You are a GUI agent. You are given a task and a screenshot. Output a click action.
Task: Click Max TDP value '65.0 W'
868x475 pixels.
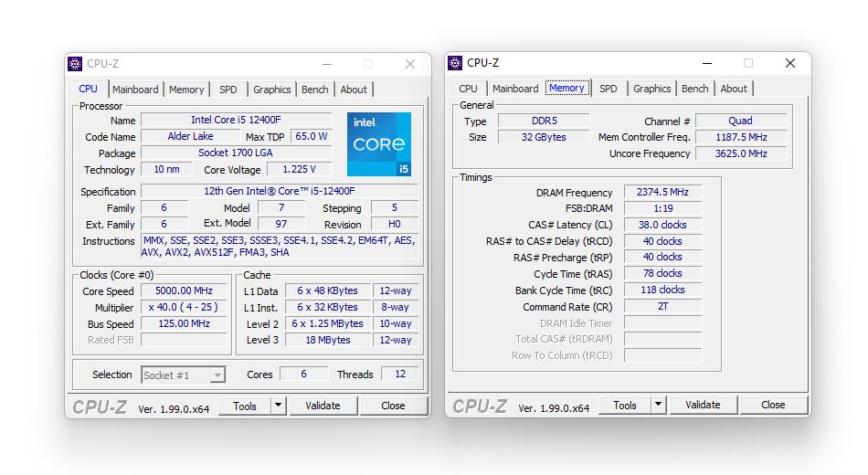click(311, 136)
